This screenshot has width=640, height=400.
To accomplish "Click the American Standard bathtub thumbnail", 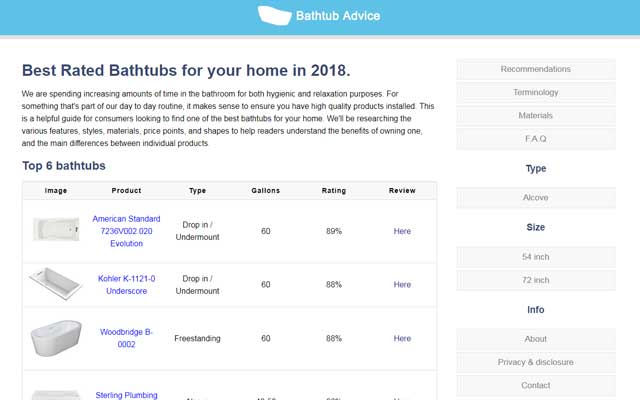I will tap(56, 230).
